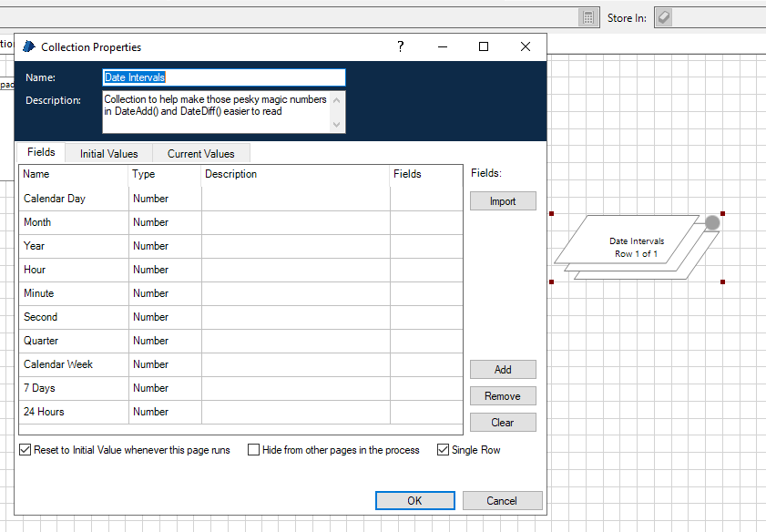Maximize the Collection Properties dialog
Screen dimensions: 766x532
(484, 46)
